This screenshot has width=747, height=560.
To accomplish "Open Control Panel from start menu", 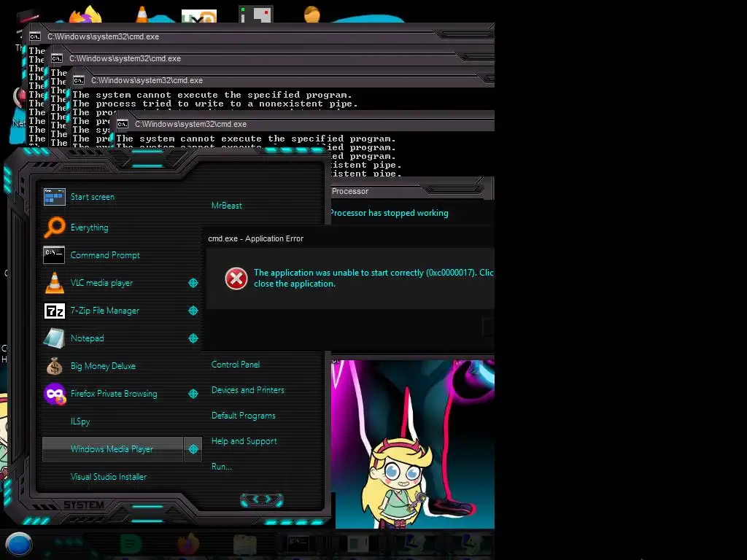I will click(236, 365).
